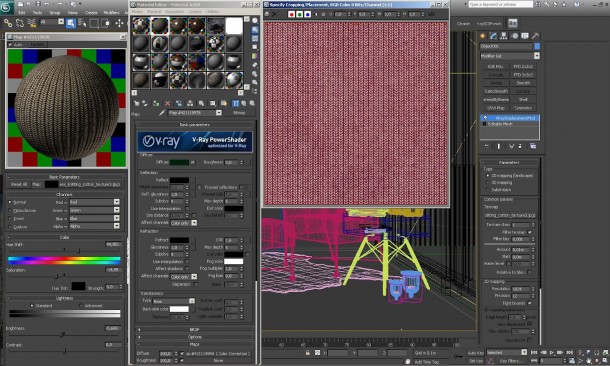Click the Reset All button
610x366 pixels.
(19, 184)
